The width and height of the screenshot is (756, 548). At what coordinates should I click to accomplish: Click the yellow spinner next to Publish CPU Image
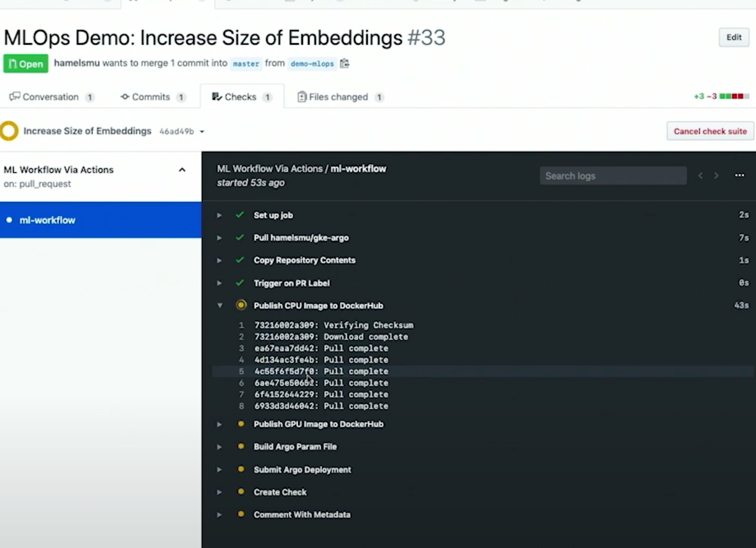pyautogui.click(x=241, y=305)
